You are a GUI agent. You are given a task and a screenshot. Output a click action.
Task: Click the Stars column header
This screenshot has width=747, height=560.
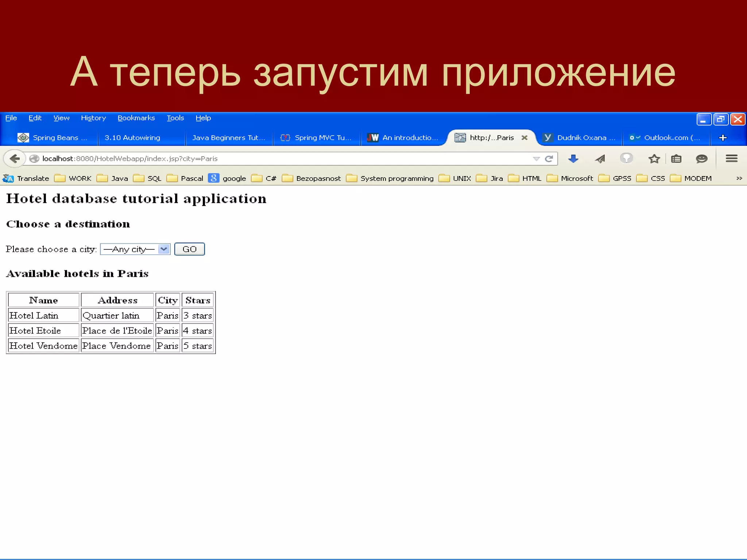click(x=198, y=300)
